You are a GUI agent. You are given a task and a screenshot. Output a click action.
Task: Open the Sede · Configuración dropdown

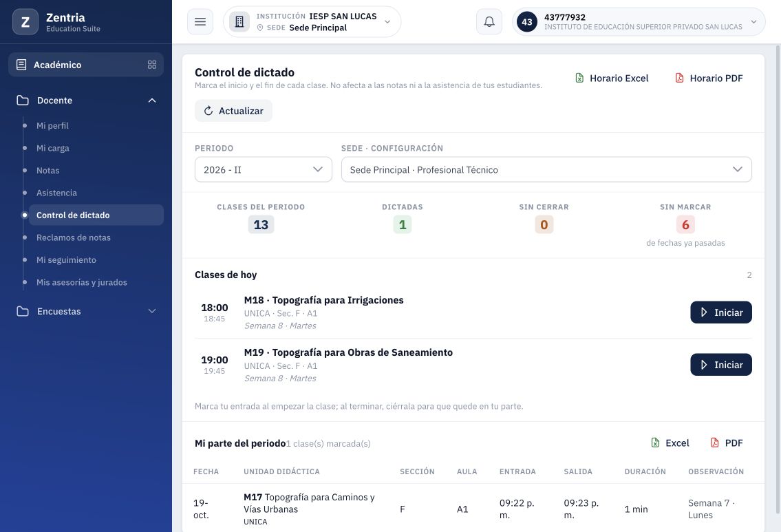[x=546, y=169]
